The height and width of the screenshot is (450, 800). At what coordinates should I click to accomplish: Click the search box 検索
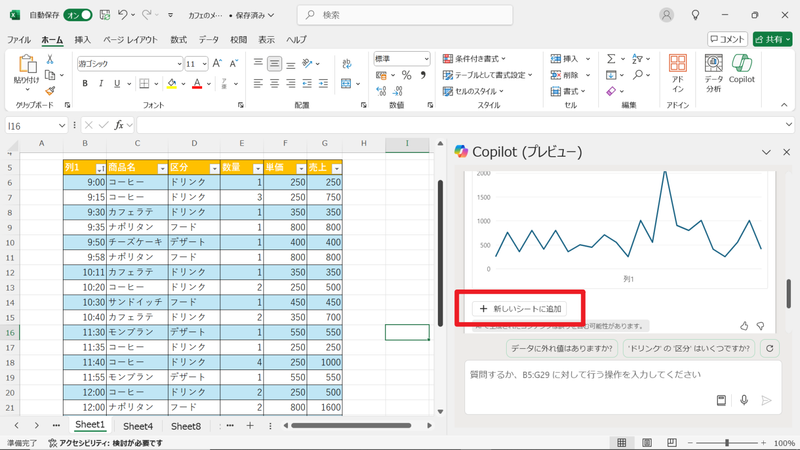coord(405,15)
